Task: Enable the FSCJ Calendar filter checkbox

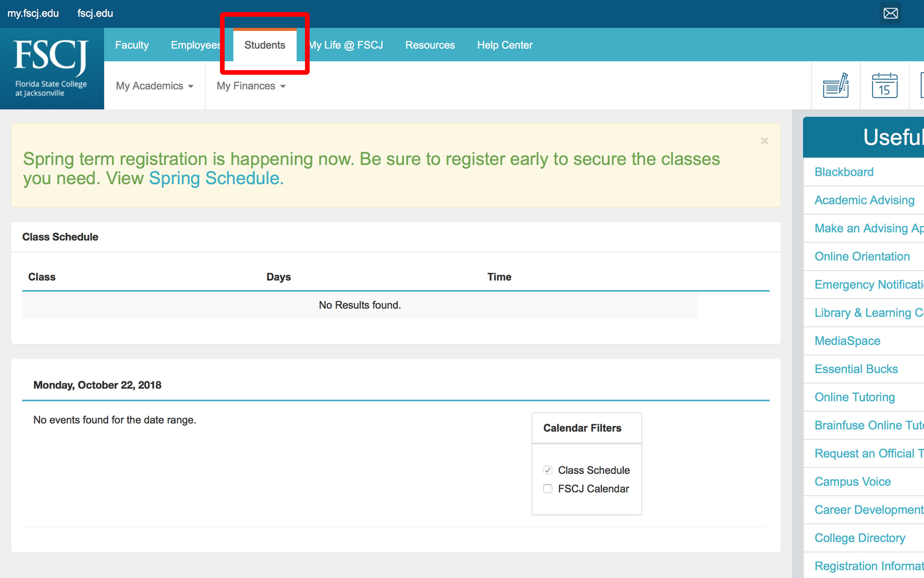Action: pyautogui.click(x=547, y=489)
